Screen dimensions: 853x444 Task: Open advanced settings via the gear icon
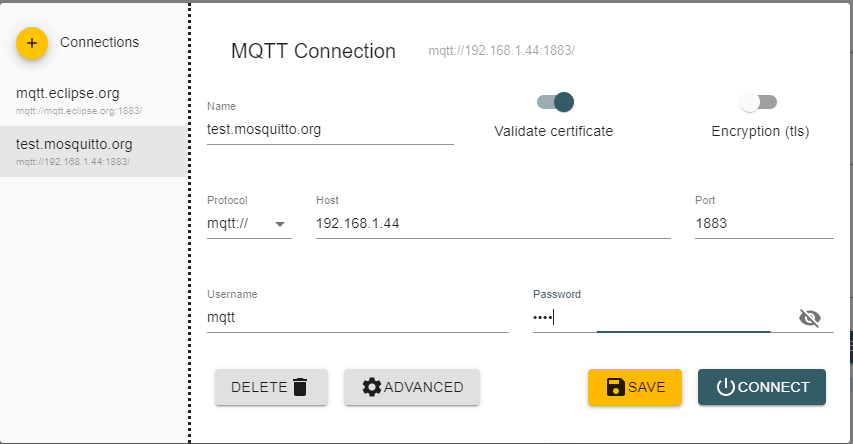(372, 387)
